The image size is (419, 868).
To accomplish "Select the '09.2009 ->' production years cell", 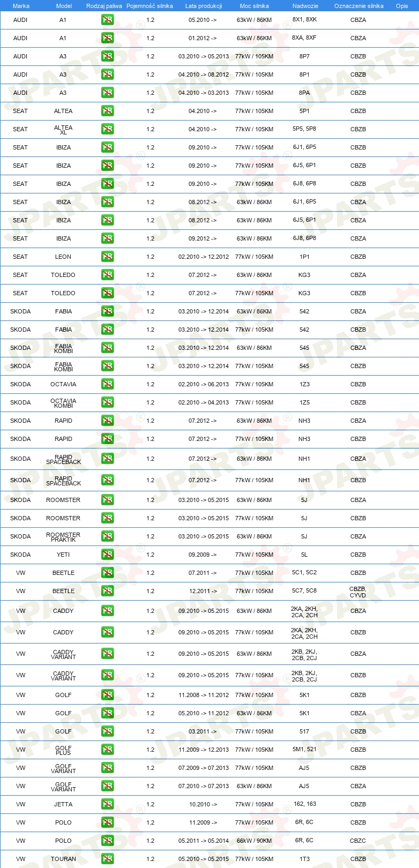I will point(203,555).
